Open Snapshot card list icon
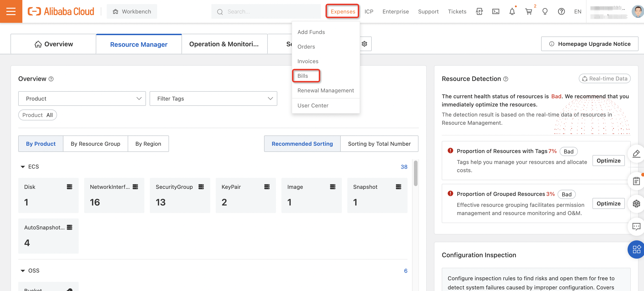 (x=398, y=187)
